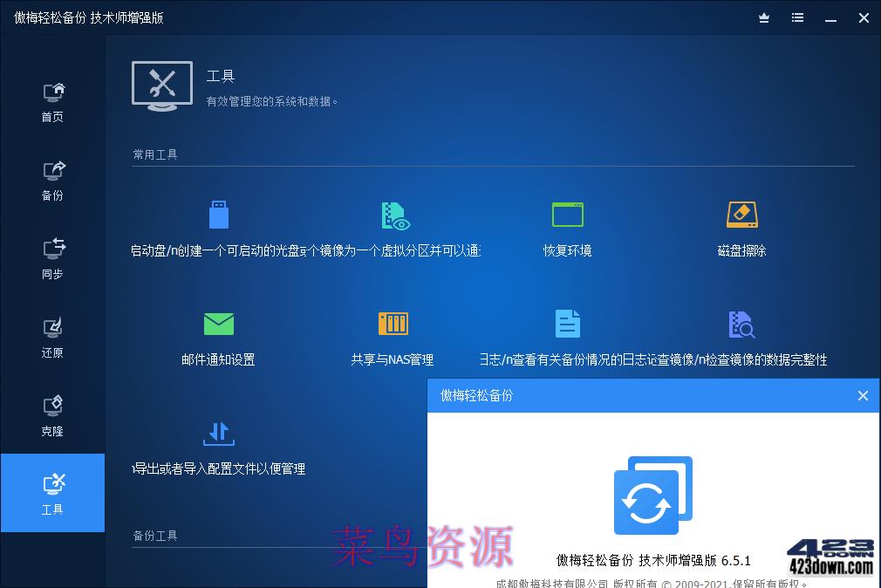Open the hamburger menu in titlebar
Screen dimensions: 881x588
(x=796, y=17)
